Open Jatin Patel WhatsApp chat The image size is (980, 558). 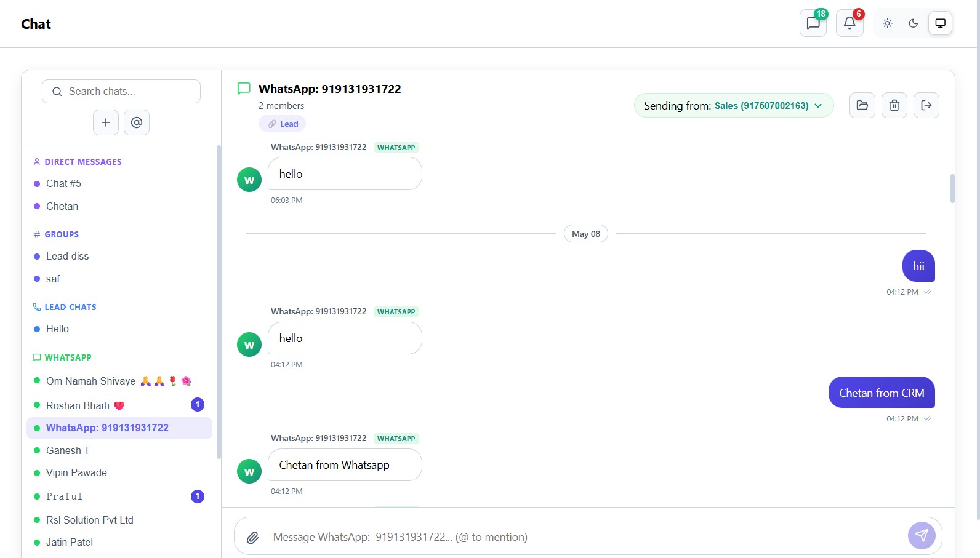[119, 542]
